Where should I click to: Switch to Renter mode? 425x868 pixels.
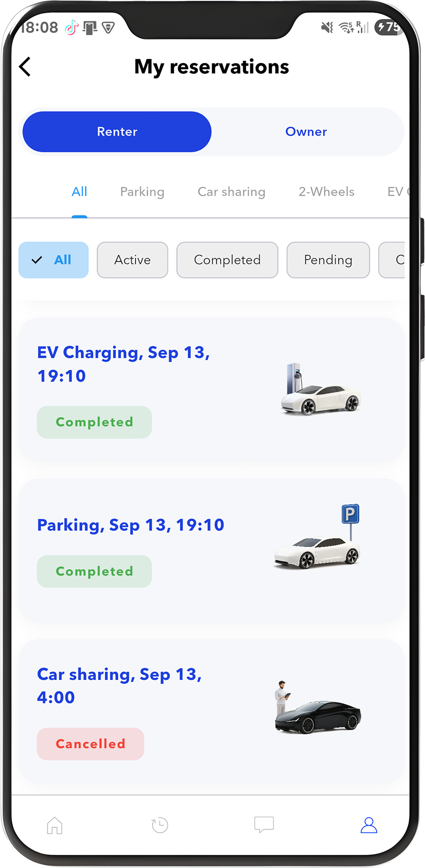click(x=117, y=132)
